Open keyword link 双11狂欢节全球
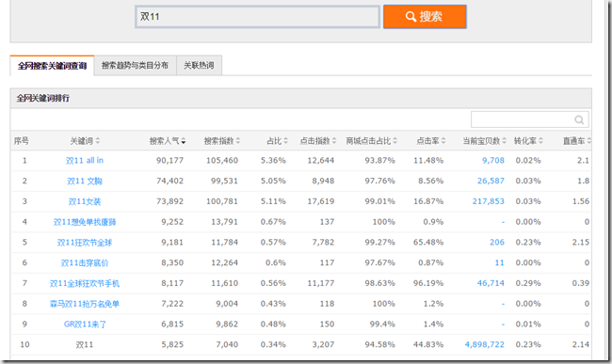The image size is (612, 364). (85, 243)
